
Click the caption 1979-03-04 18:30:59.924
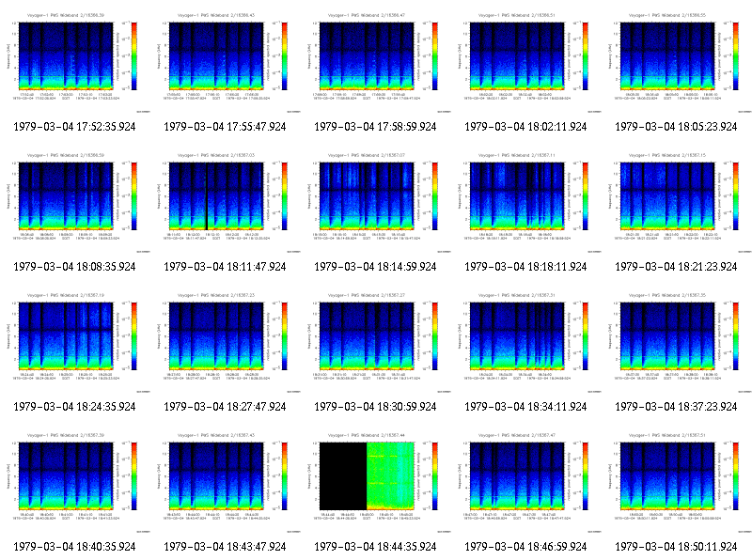375,407
